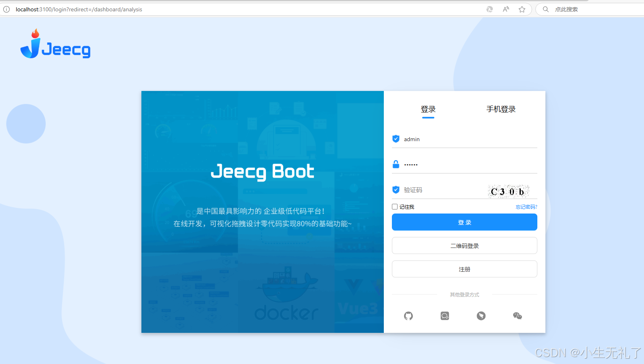
Task: Click the DingTalk login icon
Action: coord(481,316)
